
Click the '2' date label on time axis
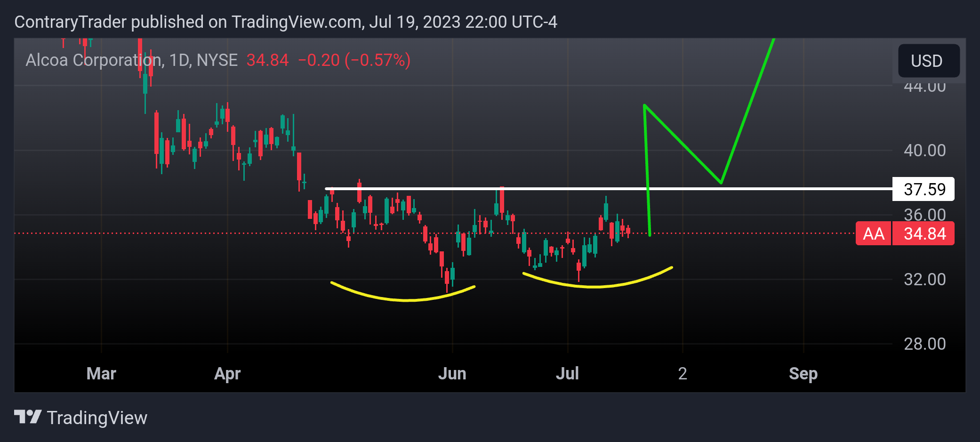tap(683, 374)
